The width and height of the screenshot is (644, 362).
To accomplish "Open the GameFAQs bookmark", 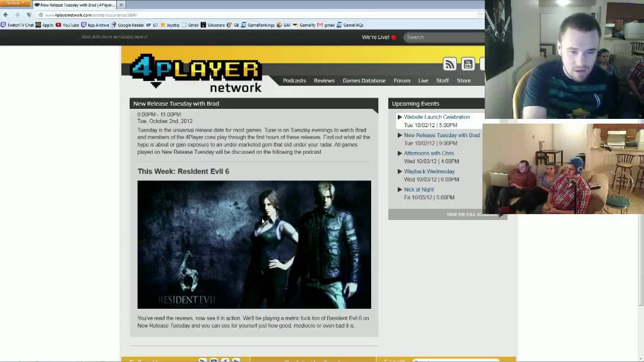I will click(x=350, y=25).
